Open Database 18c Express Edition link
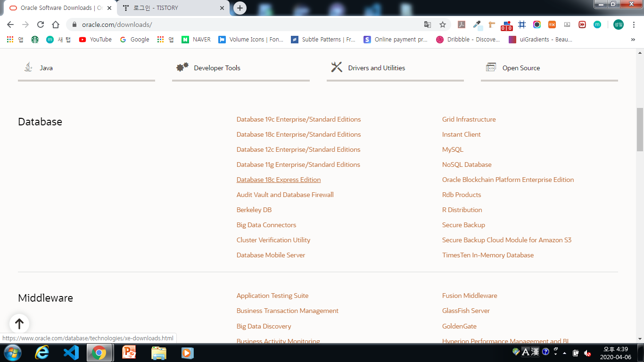644x362 pixels. [x=279, y=180]
